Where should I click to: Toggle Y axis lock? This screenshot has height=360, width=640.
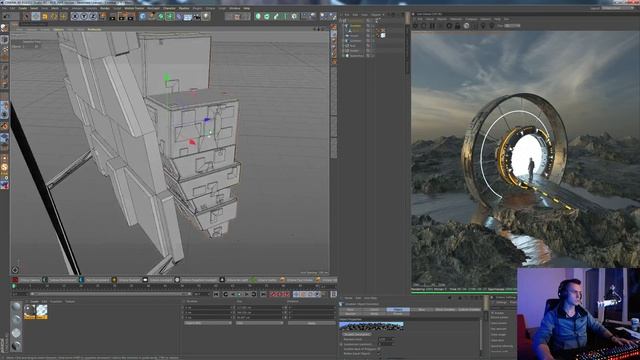click(x=84, y=16)
